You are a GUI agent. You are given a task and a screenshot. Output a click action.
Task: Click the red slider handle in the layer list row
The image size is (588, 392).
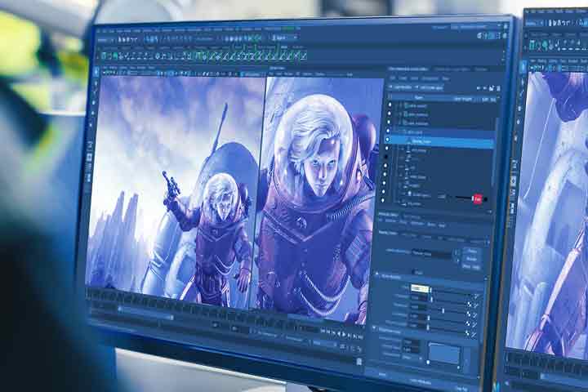click(x=477, y=198)
